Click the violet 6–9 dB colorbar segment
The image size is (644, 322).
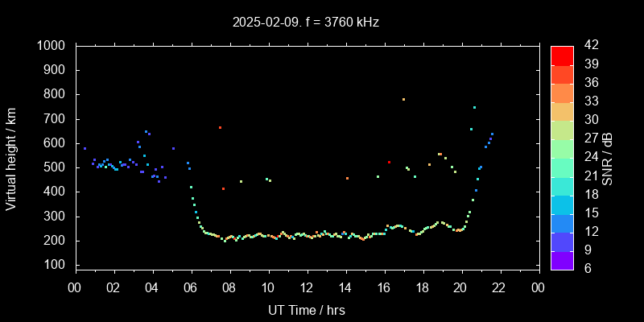[562, 259]
